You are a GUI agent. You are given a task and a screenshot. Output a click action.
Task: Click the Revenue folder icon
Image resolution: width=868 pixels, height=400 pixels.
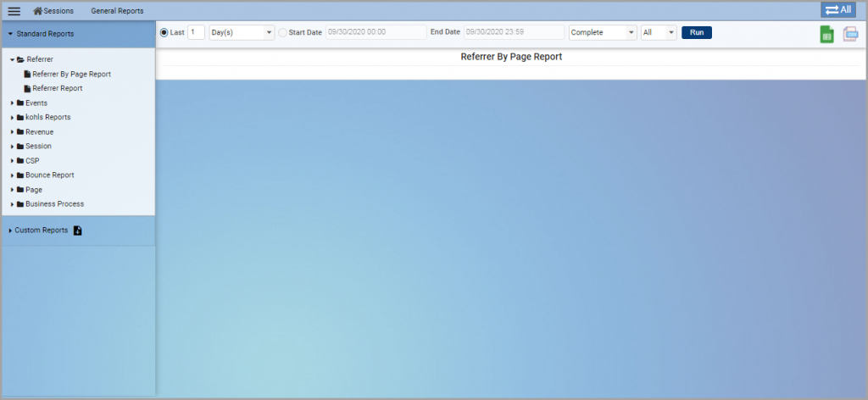[20, 131]
